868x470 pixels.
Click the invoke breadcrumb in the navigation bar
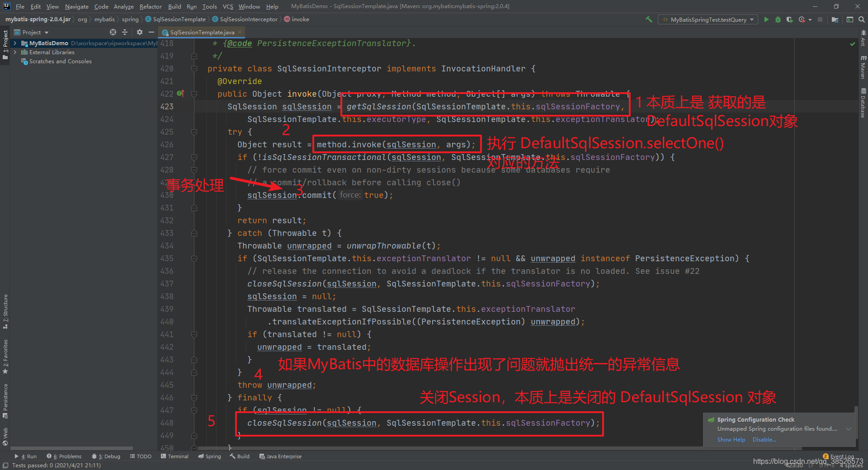coord(297,19)
